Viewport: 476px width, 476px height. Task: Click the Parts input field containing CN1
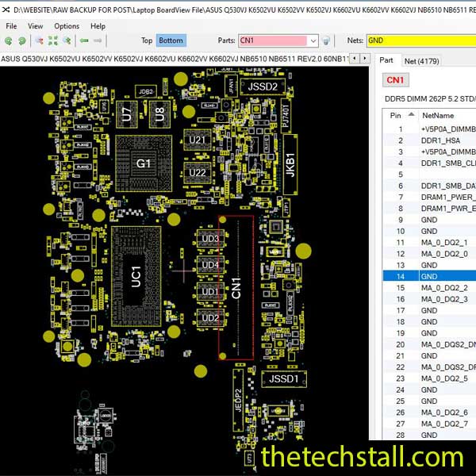273,40
